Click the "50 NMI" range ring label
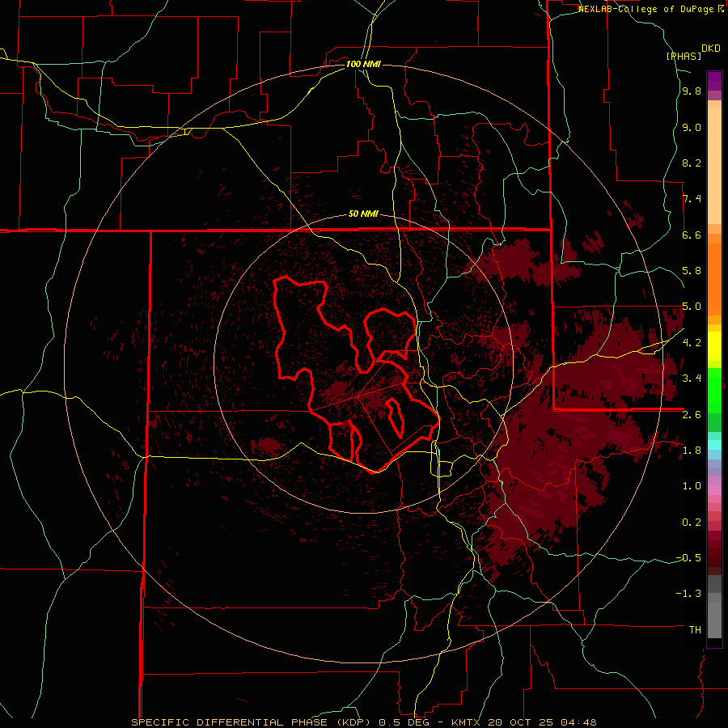Screen dimensions: 728x728 tap(363, 214)
